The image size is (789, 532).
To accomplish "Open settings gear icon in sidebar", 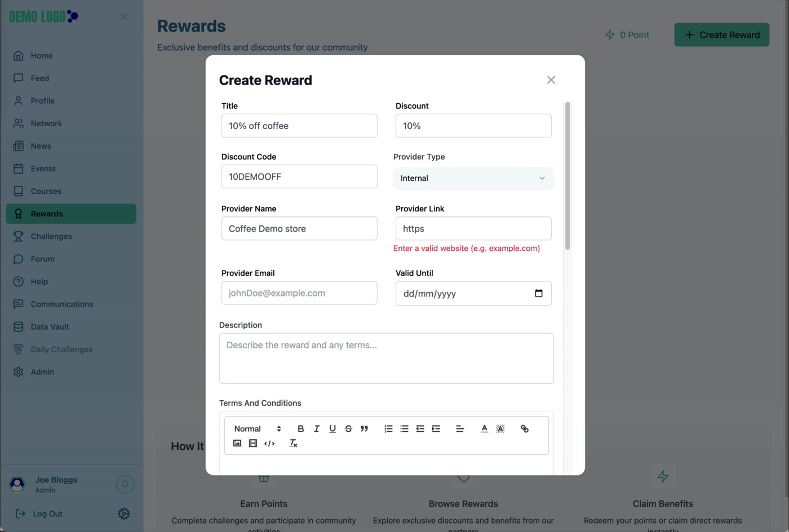I will pos(124,513).
